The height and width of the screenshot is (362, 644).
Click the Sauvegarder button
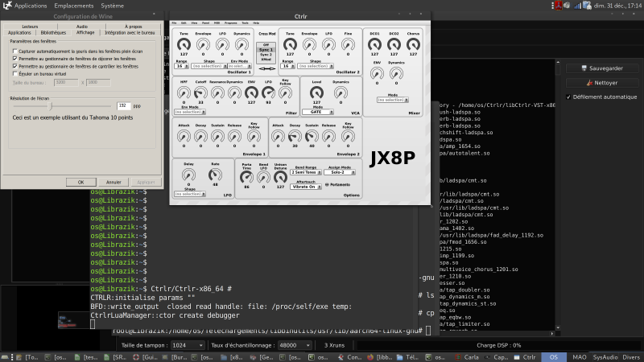tap(602, 68)
